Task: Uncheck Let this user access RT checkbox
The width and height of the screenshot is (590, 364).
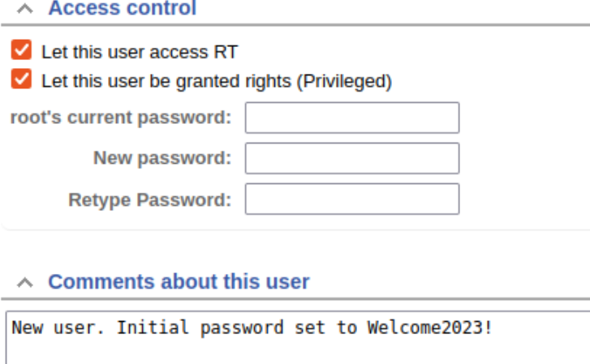Action: pyautogui.click(x=21, y=49)
